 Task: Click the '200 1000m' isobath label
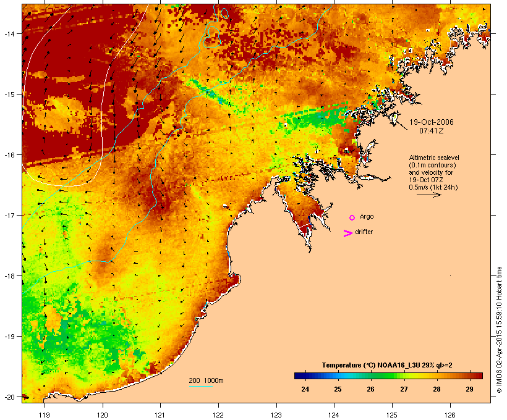pos(206,380)
